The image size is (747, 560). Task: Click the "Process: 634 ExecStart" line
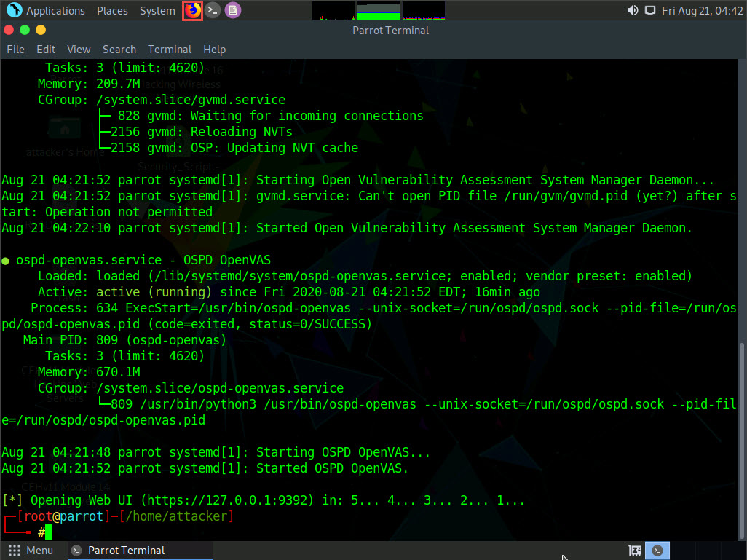tap(369, 316)
